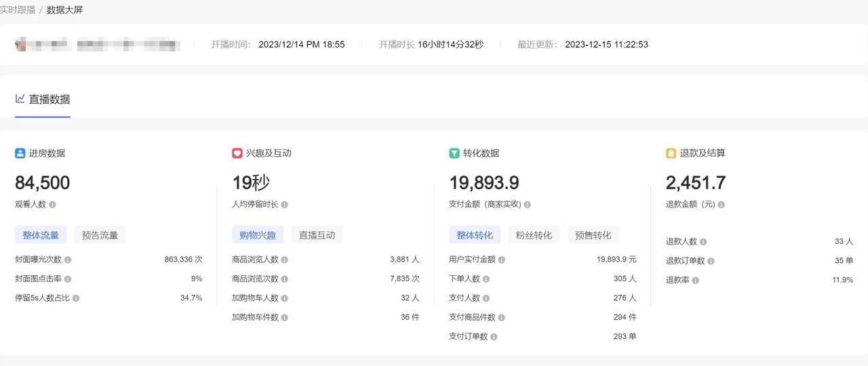Image resolution: width=868 pixels, height=366 pixels.
Task: Click info icon next to 退款人数
Action: (703, 241)
